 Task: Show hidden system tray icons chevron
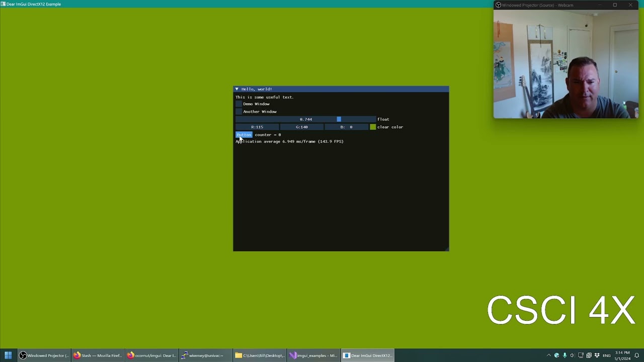[x=548, y=355]
